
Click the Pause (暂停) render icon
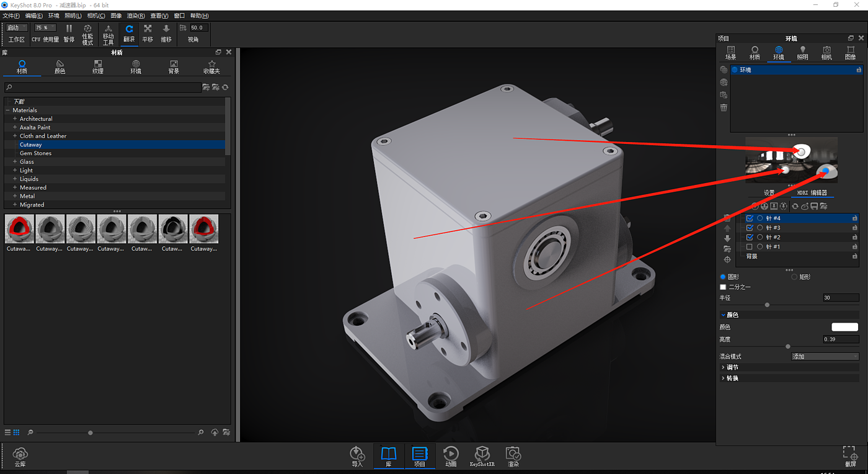69,32
